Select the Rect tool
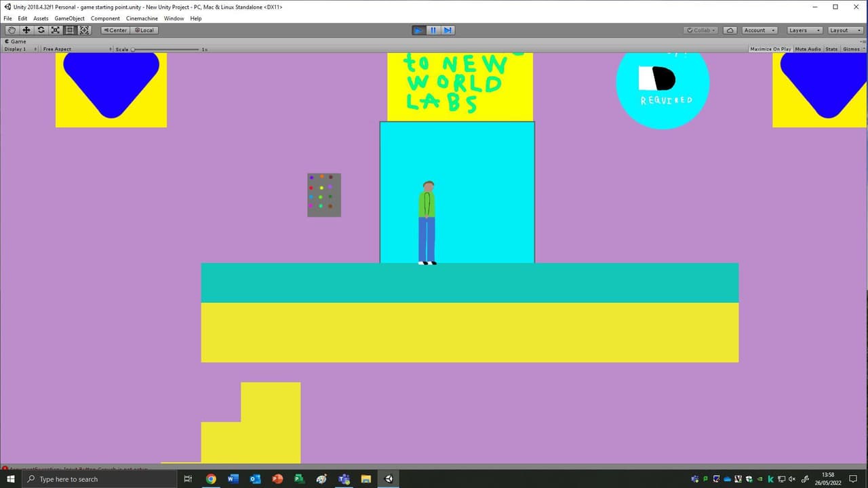Screen dimensions: 868x488 pos(70,30)
